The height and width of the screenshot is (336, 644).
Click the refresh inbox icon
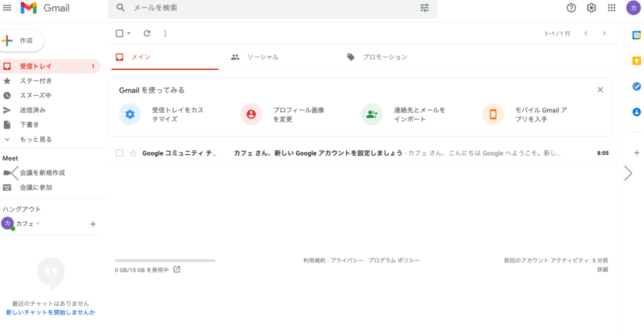(x=147, y=33)
